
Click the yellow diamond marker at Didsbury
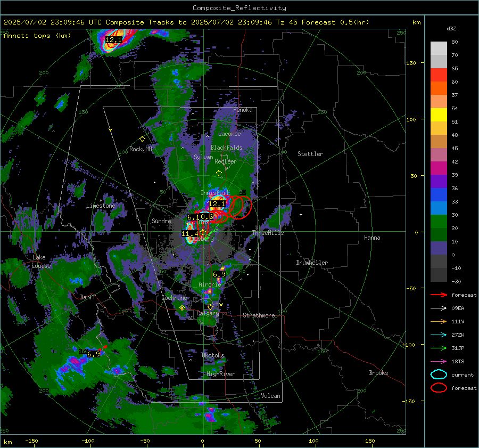(x=203, y=232)
